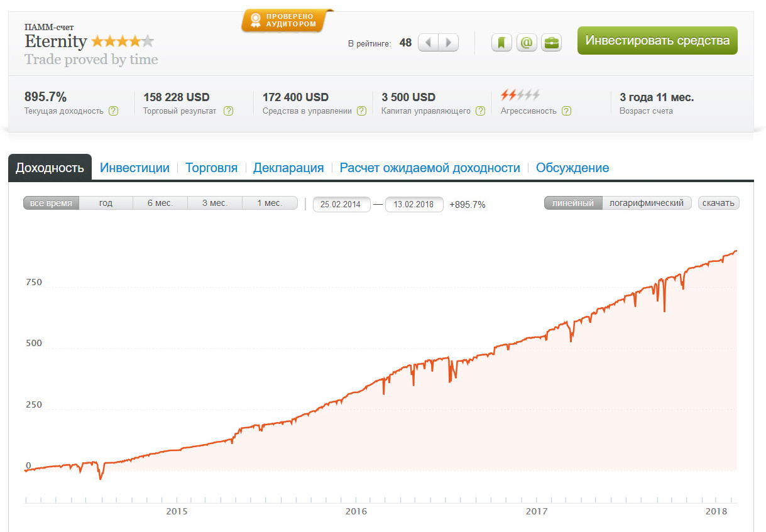This screenshot has height=532, width=766.
Task: Click the green bookmark icon button
Action: tap(501, 43)
